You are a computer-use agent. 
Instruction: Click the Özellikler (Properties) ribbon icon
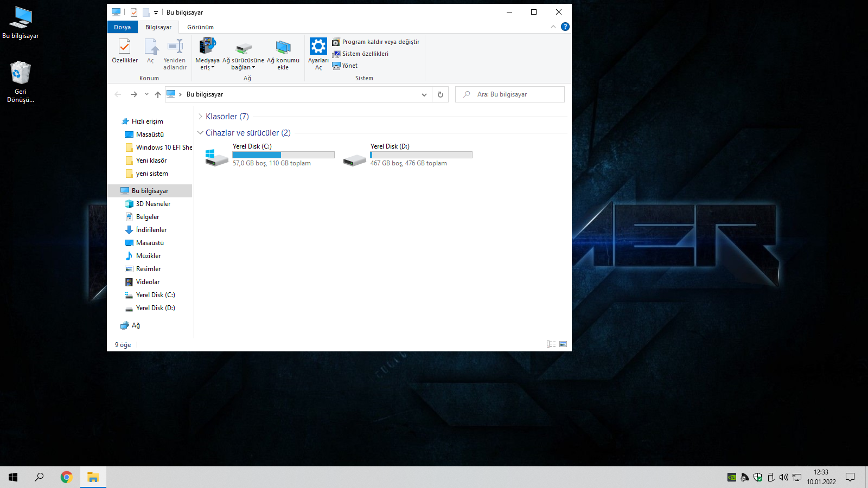pos(124,52)
